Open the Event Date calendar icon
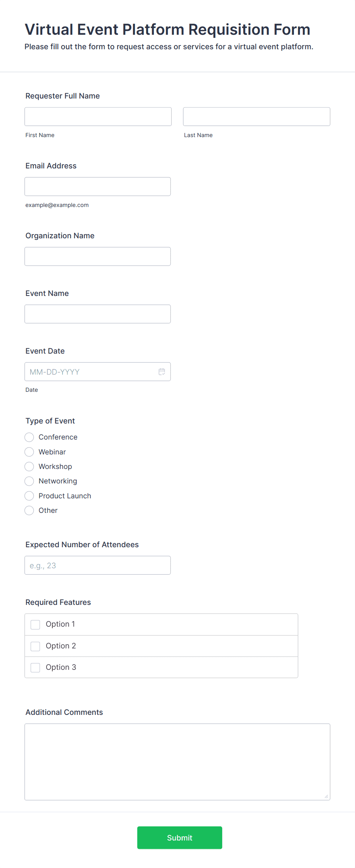 click(162, 372)
